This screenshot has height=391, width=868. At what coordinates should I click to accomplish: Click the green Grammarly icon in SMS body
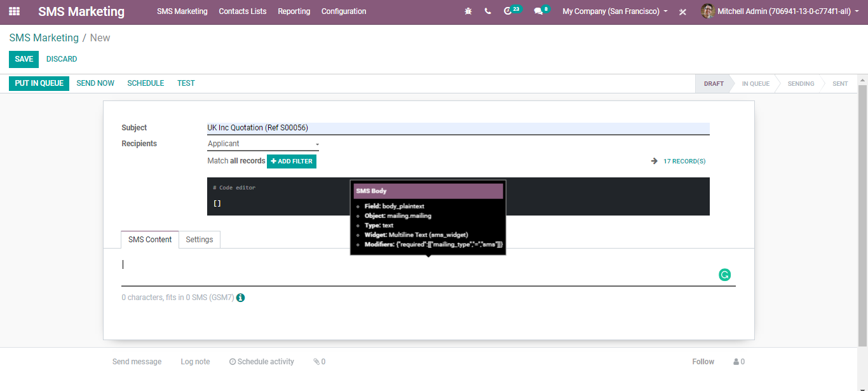[x=724, y=275]
